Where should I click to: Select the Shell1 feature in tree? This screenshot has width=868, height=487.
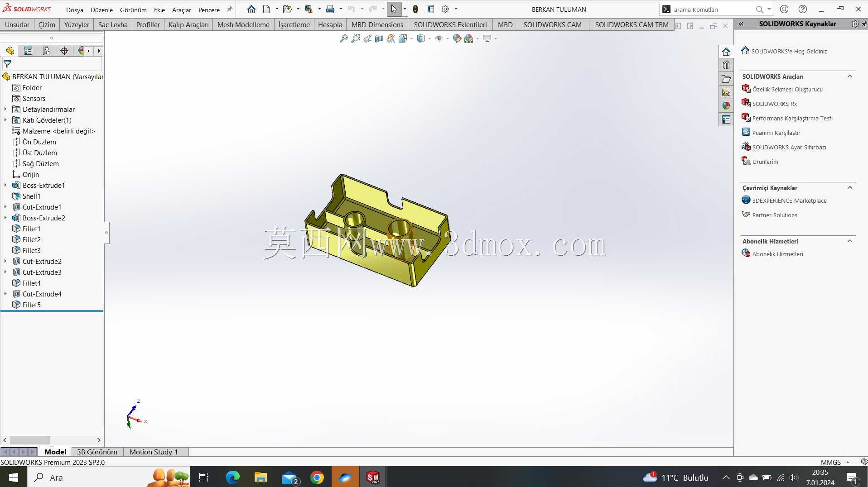pyautogui.click(x=31, y=196)
